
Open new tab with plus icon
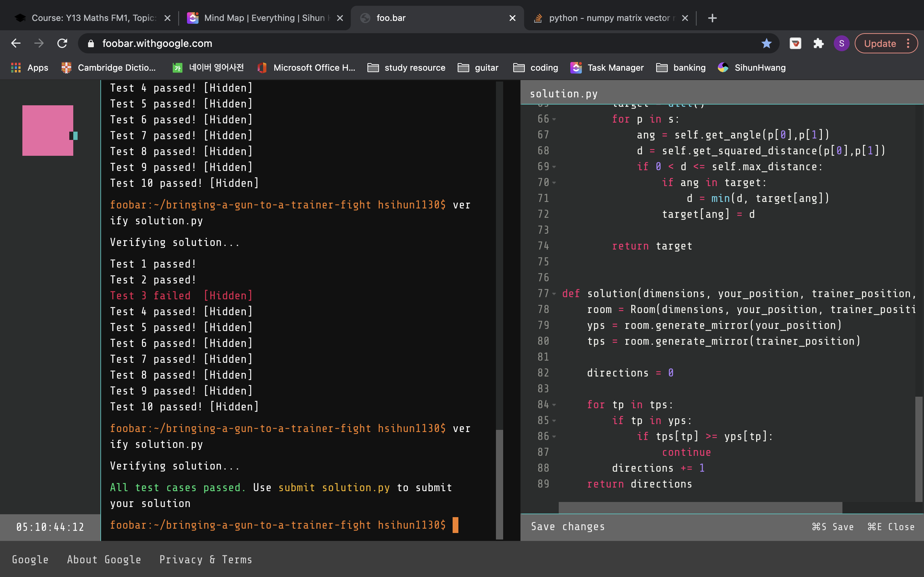point(712,18)
